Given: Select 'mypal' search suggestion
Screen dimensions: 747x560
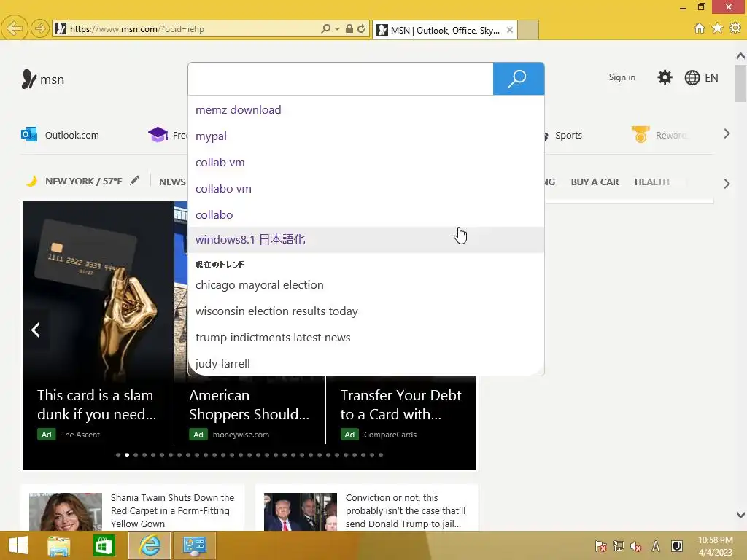Looking at the screenshot, I should 366,136.
